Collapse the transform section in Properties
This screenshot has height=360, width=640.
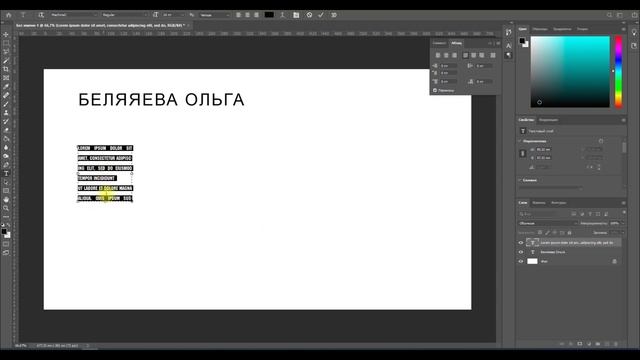click(520, 141)
